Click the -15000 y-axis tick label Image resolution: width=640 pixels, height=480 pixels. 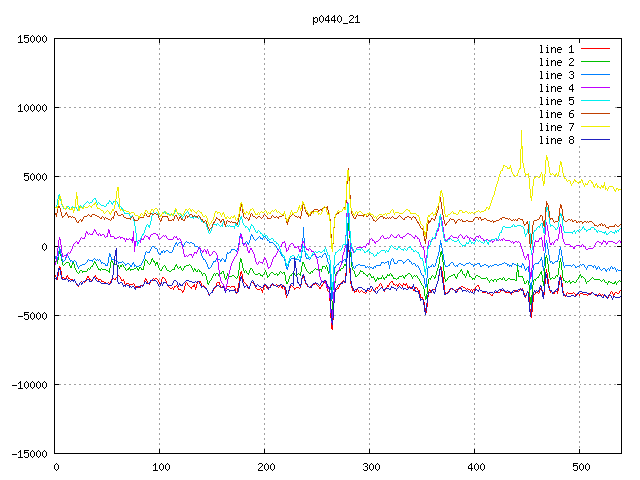(29, 453)
